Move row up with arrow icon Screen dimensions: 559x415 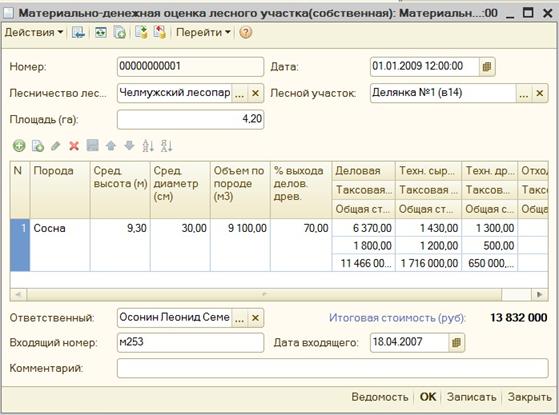point(111,146)
